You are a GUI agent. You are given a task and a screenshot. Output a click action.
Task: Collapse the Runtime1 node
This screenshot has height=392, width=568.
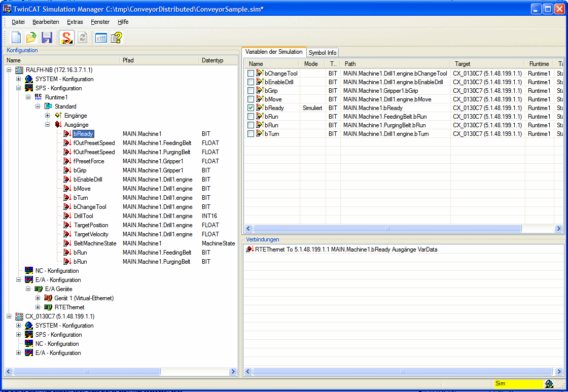(x=28, y=97)
